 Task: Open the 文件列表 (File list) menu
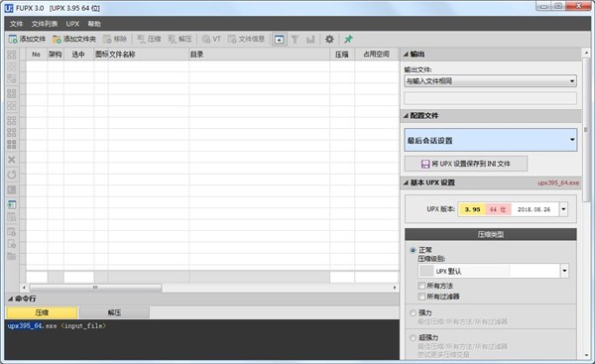(45, 24)
